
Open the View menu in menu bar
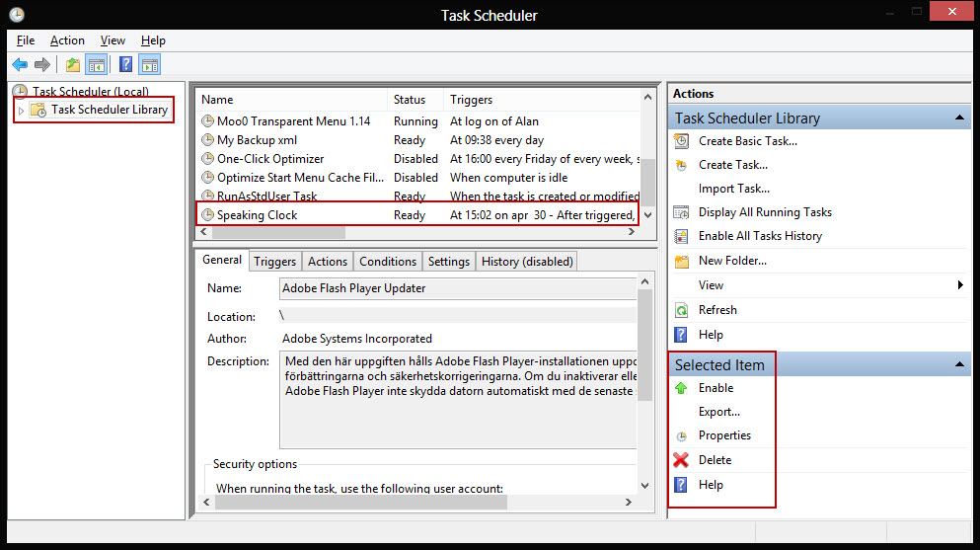[113, 40]
